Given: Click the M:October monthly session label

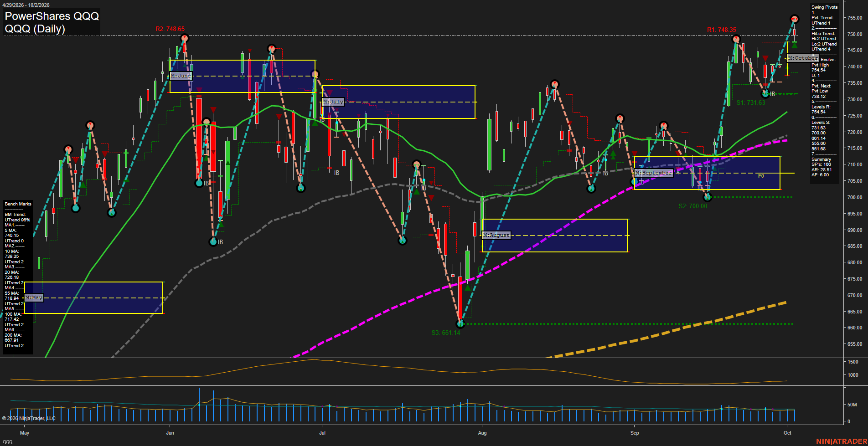Looking at the screenshot, I should coord(802,58).
